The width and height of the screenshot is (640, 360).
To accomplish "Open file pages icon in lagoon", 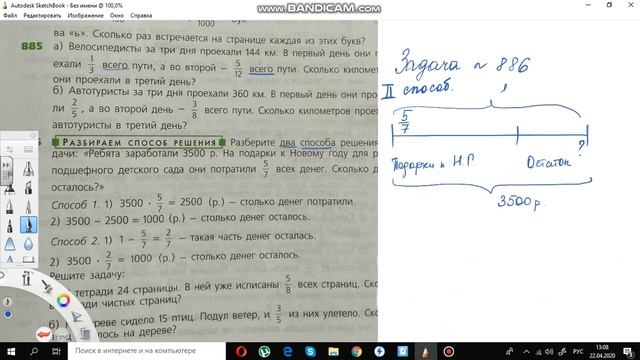I will tap(85, 333).
